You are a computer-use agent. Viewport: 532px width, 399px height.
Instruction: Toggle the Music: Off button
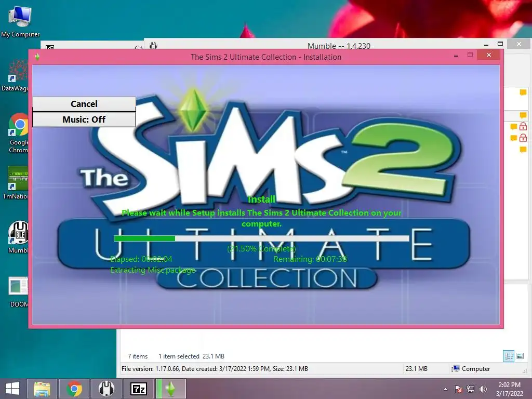click(84, 119)
